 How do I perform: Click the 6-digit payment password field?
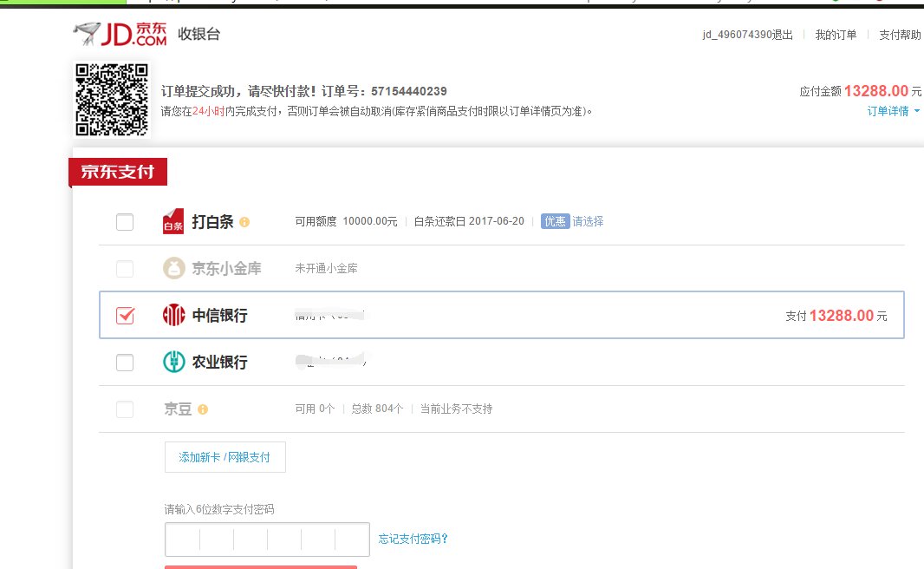(267, 539)
